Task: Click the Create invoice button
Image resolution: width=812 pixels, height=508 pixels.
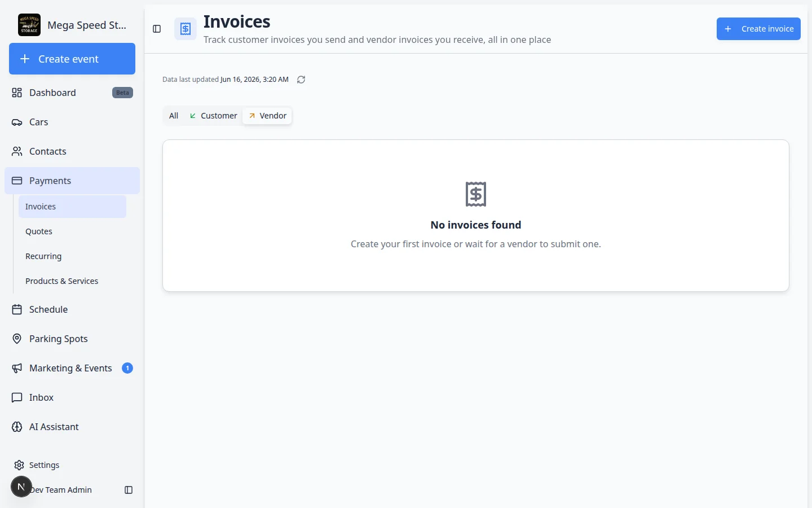Action: (758, 29)
